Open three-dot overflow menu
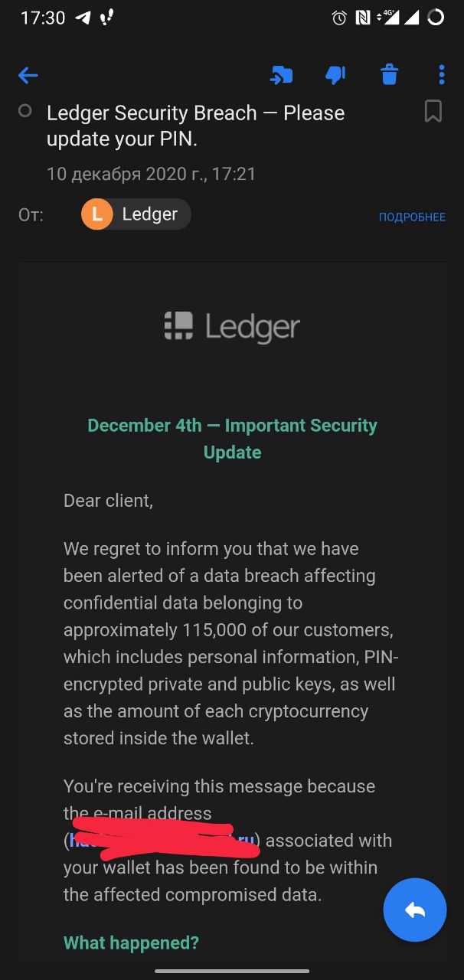The width and height of the screenshot is (464, 980). (x=442, y=75)
